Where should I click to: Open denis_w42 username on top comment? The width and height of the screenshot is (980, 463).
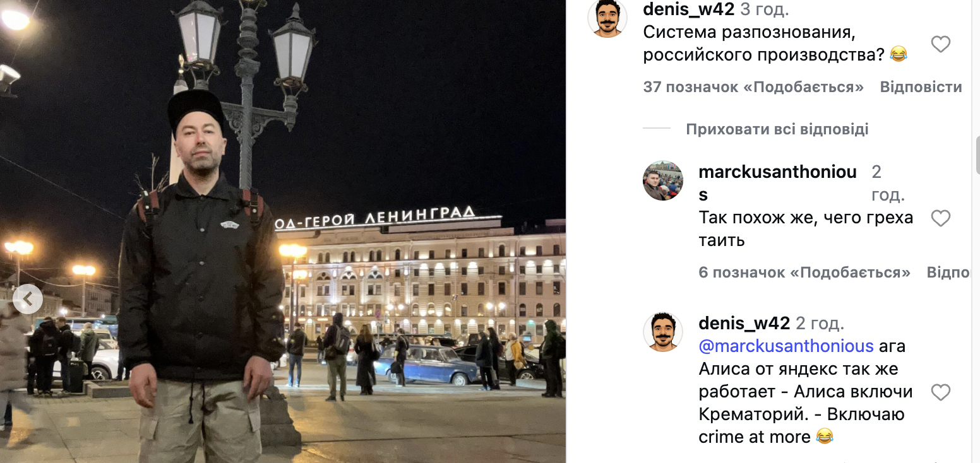tap(689, 9)
